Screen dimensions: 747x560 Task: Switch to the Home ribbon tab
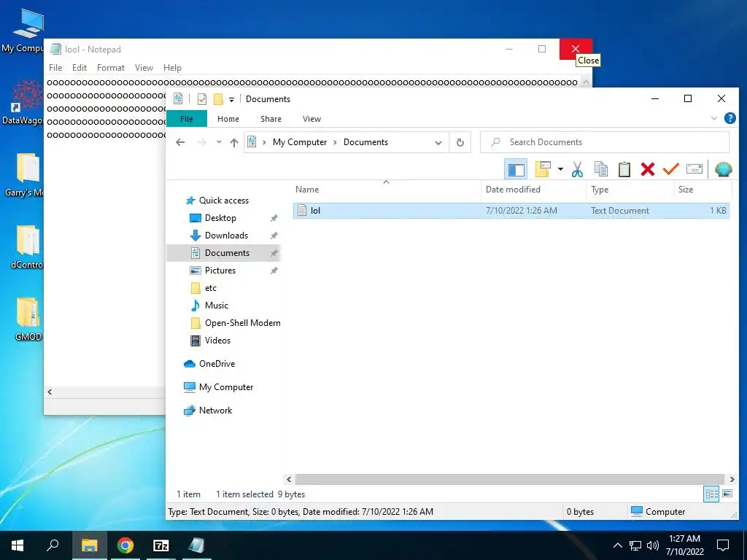(228, 119)
